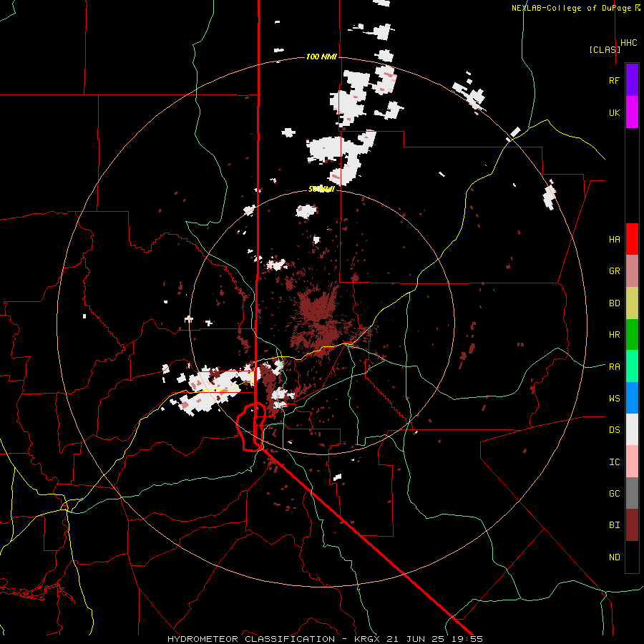644x644 pixels.
Task: Click the red HA color swatch
Action: [x=632, y=239]
